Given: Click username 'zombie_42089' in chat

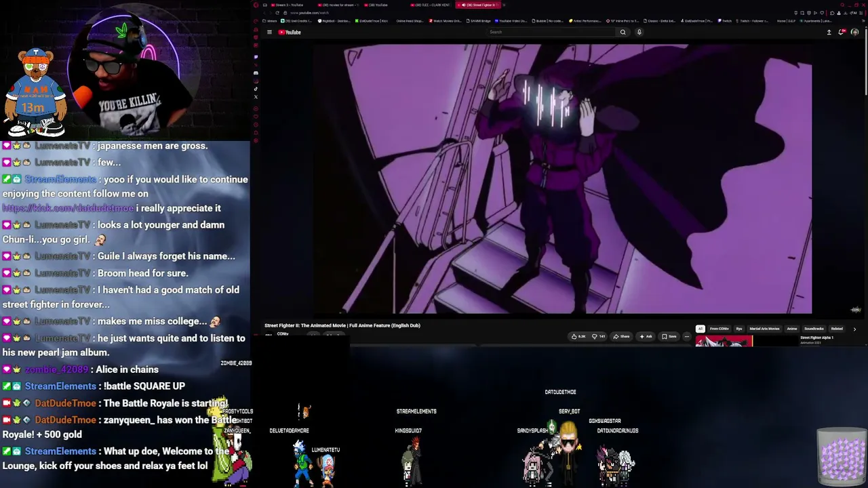Looking at the screenshot, I should 57,369.
